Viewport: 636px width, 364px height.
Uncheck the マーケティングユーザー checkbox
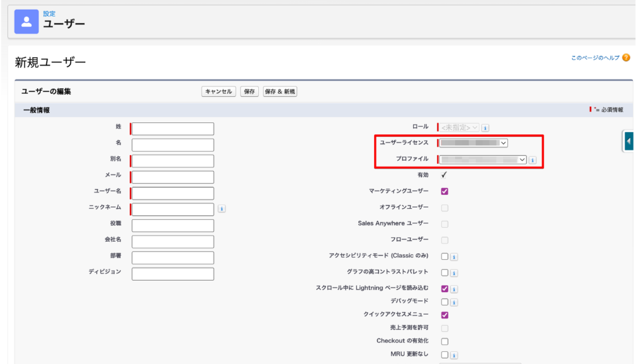click(444, 191)
